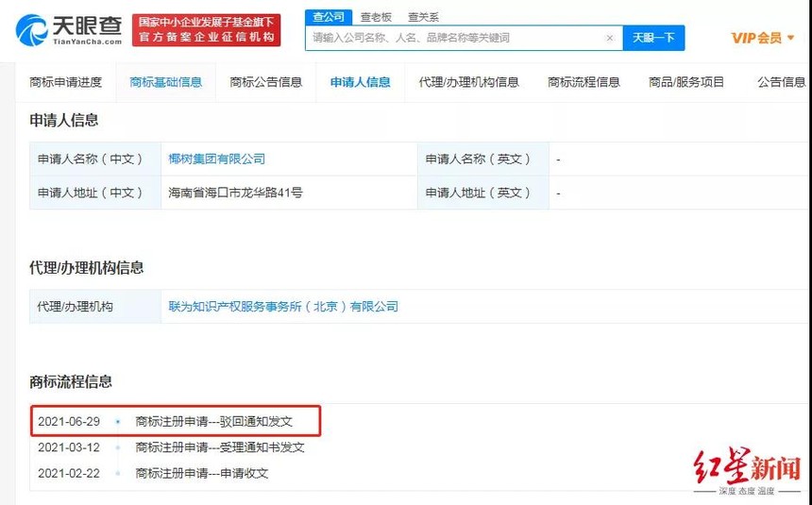Viewport: 812px width, 505px height.
Task: Click the 天眼一下 search button
Action: 653,38
